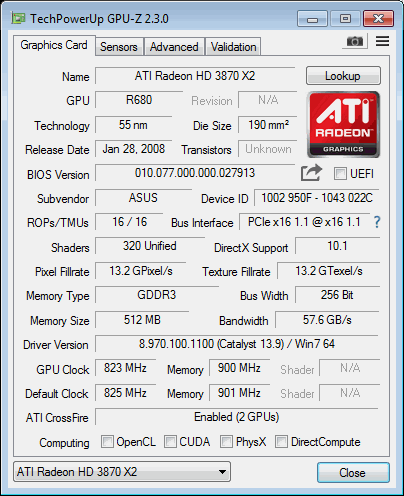Switch to the Validation tab
The height and width of the screenshot is (496, 404).
coord(233,47)
